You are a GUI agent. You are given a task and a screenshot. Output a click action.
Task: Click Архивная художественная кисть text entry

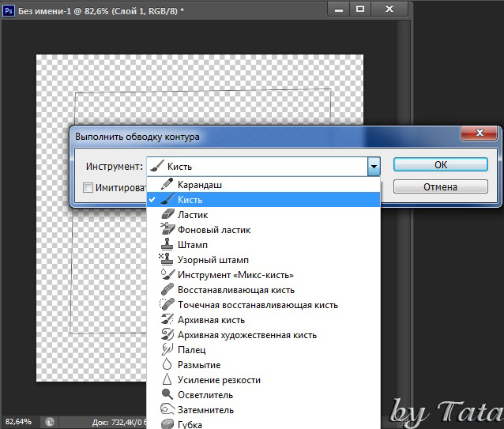(247, 335)
